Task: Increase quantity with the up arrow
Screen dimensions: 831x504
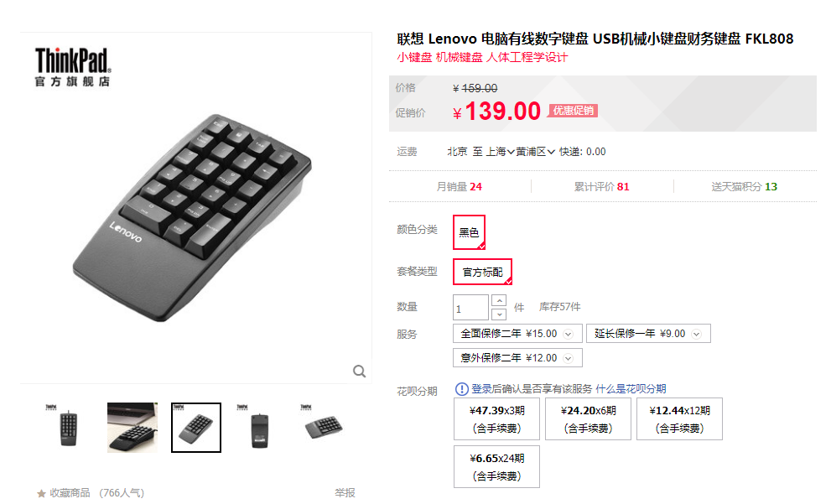Action: [499, 300]
